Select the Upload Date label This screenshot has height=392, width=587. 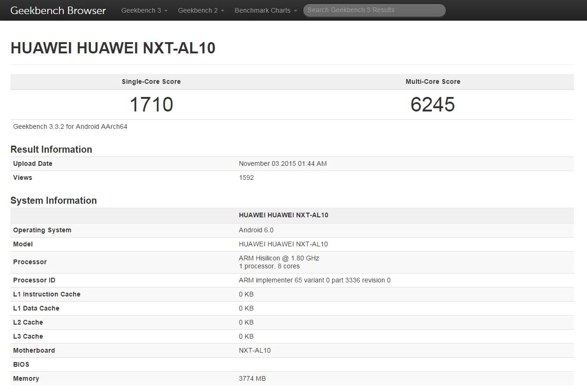pyautogui.click(x=33, y=163)
